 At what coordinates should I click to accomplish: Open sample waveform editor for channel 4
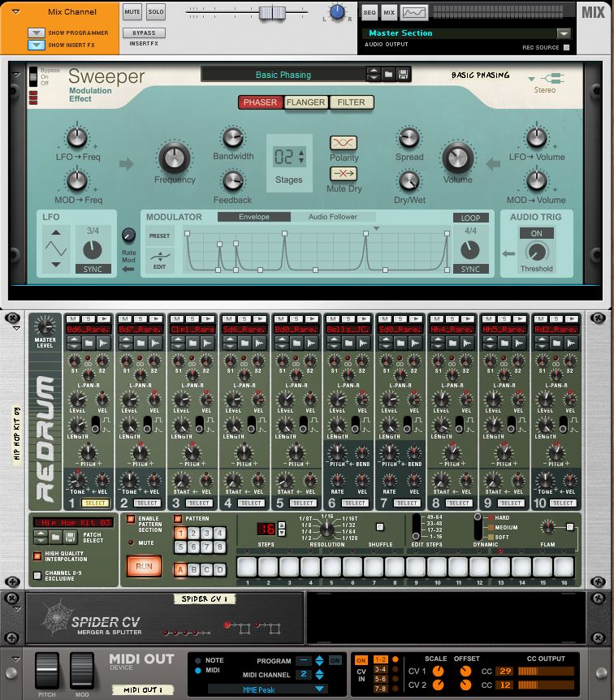pyautogui.click(x=259, y=343)
